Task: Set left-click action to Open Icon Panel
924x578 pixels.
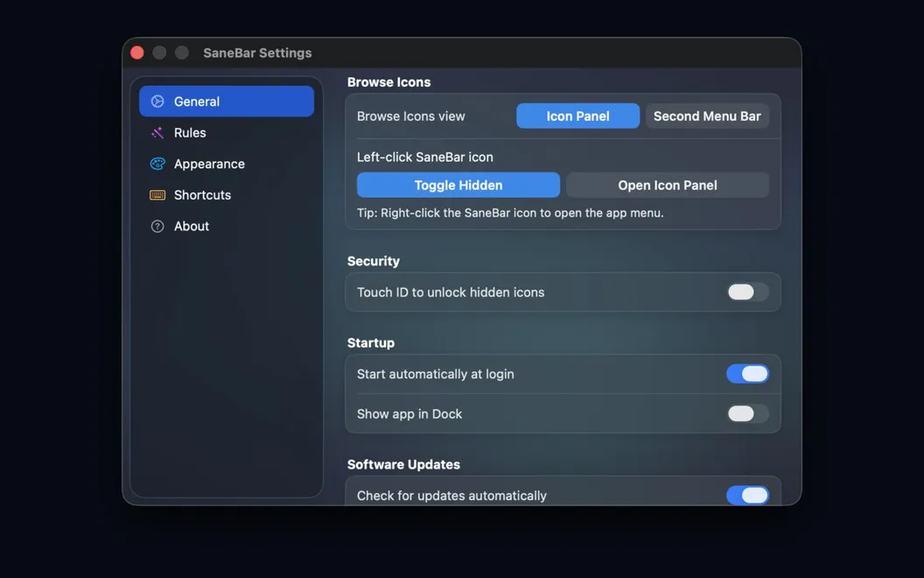Action: 667,185
